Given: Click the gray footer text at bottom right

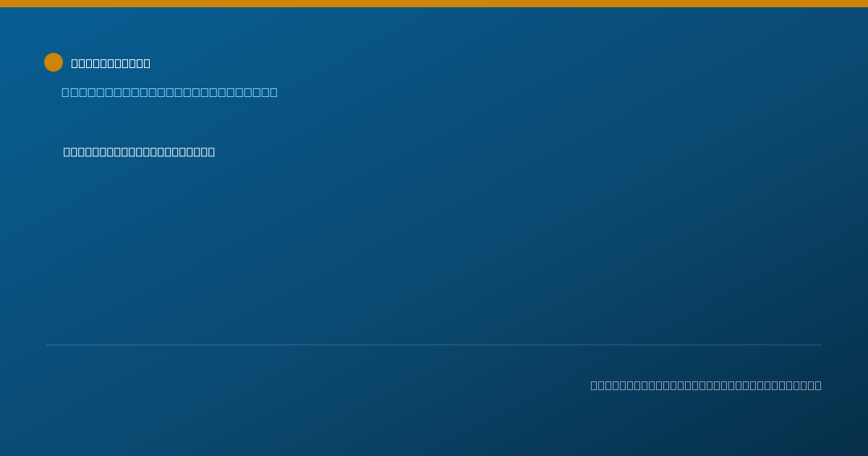Looking at the screenshot, I should point(706,386).
